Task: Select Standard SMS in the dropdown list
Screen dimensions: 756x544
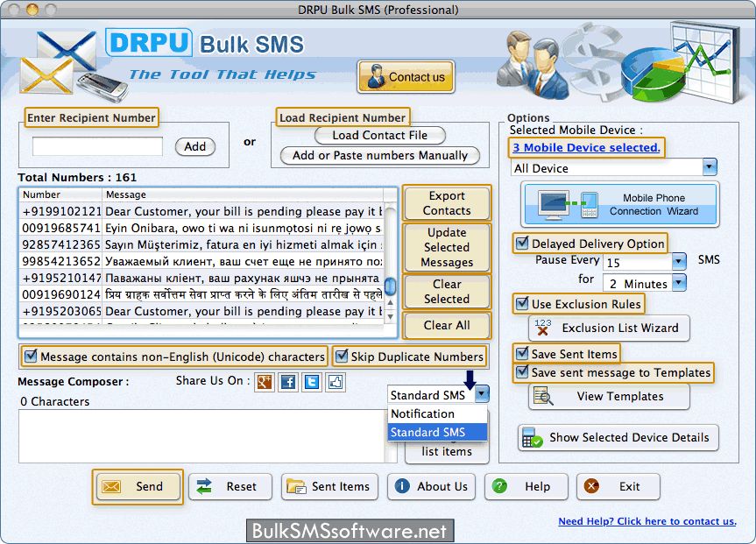Action: 437,432
